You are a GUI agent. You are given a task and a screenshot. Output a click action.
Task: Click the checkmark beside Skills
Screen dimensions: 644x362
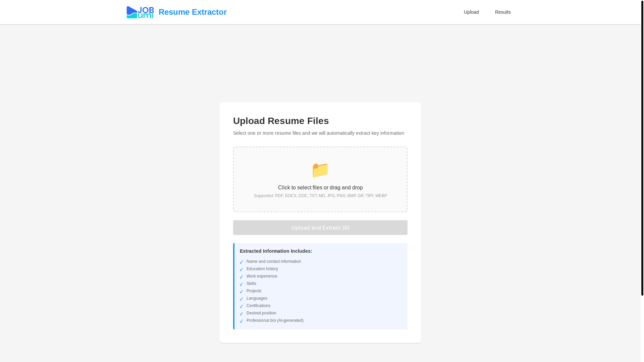[241, 284]
